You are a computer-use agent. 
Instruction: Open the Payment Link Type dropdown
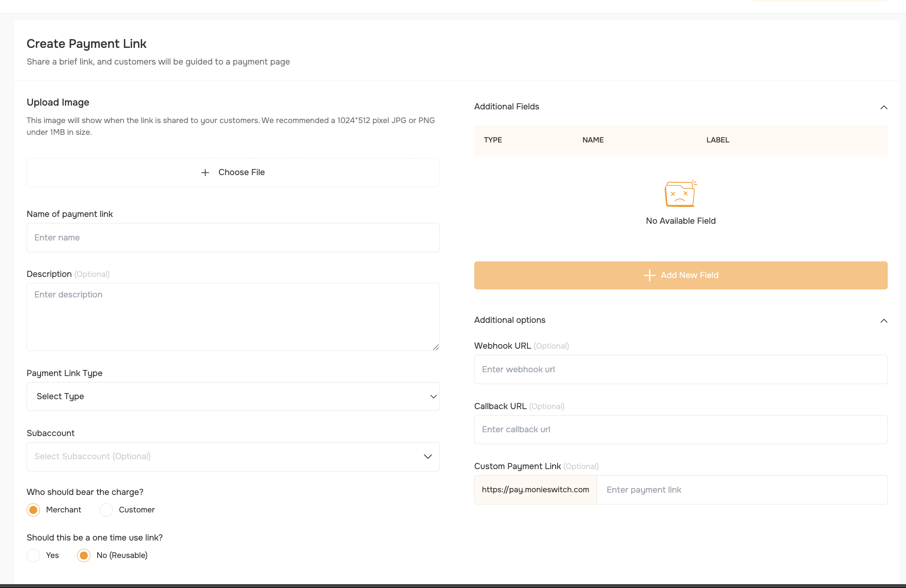click(233, 396)
